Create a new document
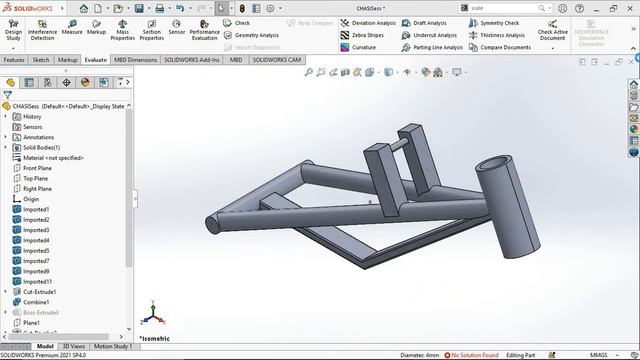640x360 pixels. (x=98, y=8)
